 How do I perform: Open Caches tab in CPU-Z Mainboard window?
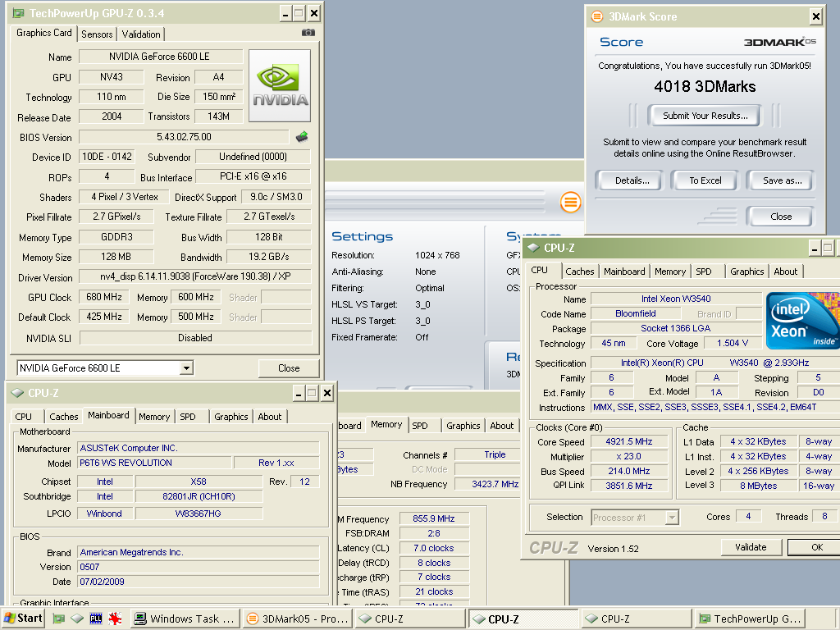click(64, 417)
